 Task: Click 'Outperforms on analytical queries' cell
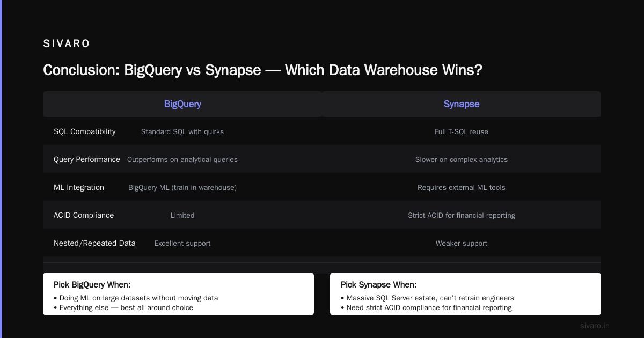(182, 159)
